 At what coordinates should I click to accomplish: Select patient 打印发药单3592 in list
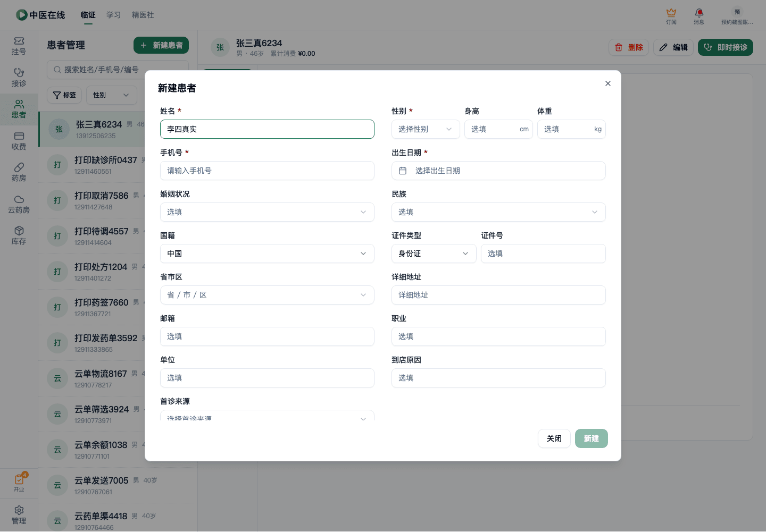(x=91, y=343)
